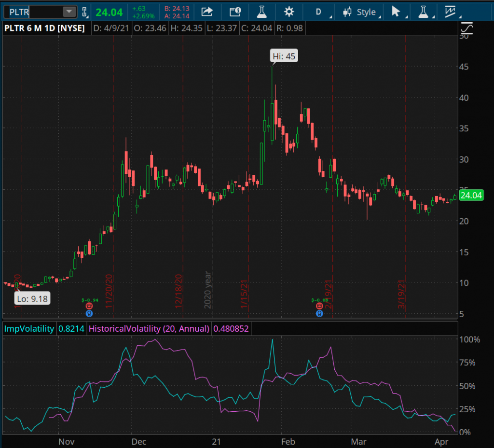Open the Style menu
The height and width of the screenshot is (448, 494).
pos(362,12)
